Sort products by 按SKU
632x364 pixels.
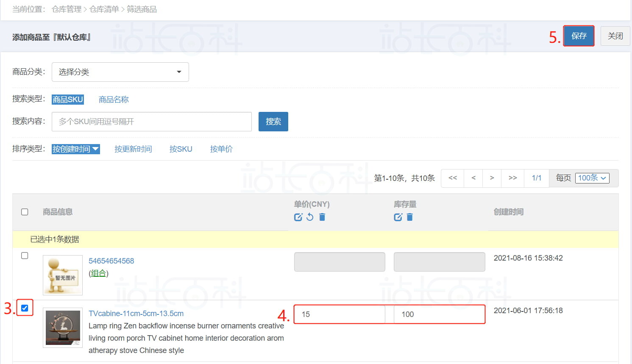(x=181, y=149)
